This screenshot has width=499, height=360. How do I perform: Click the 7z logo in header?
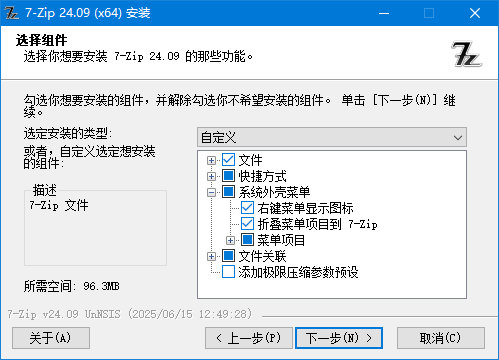click(x=467, y=54)
